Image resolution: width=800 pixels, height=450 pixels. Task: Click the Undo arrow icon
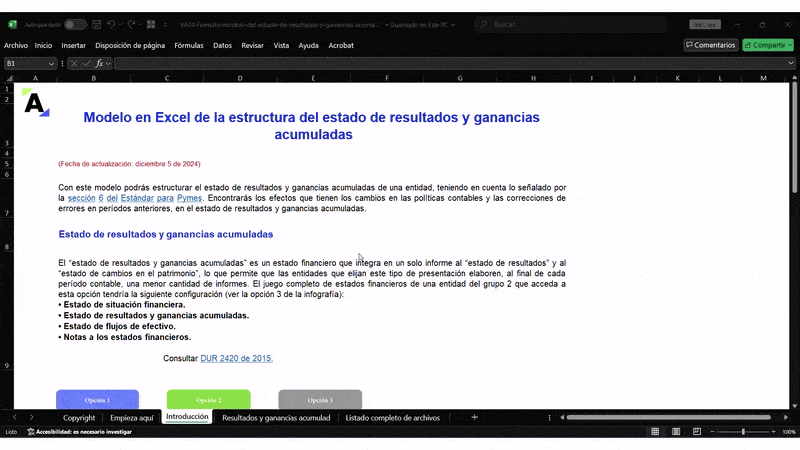112,23
